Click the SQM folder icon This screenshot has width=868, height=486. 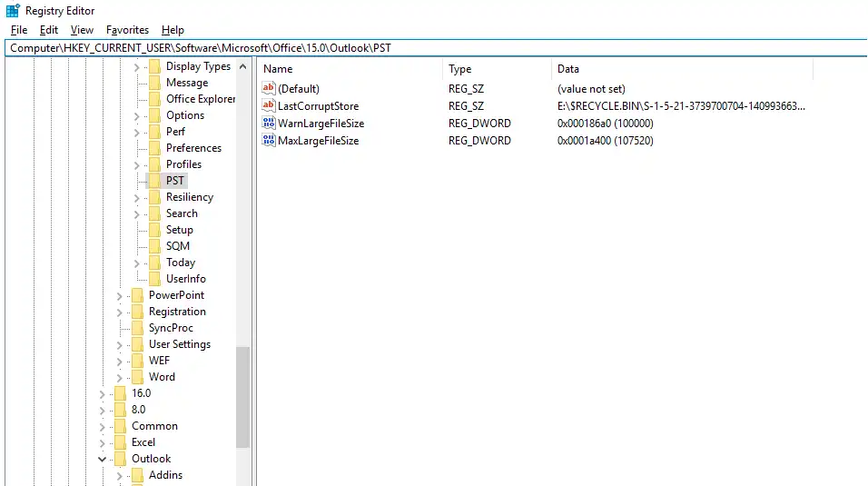coord(155,246)
